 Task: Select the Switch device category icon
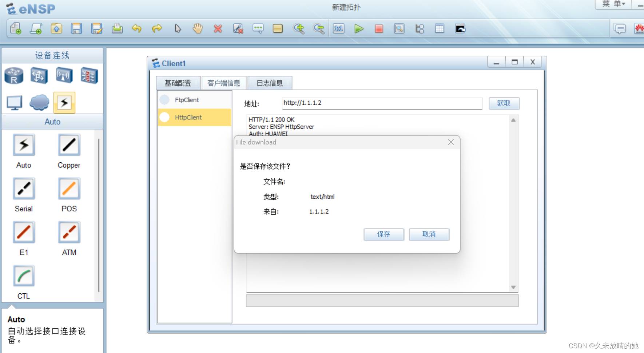(x=39, y=76)
